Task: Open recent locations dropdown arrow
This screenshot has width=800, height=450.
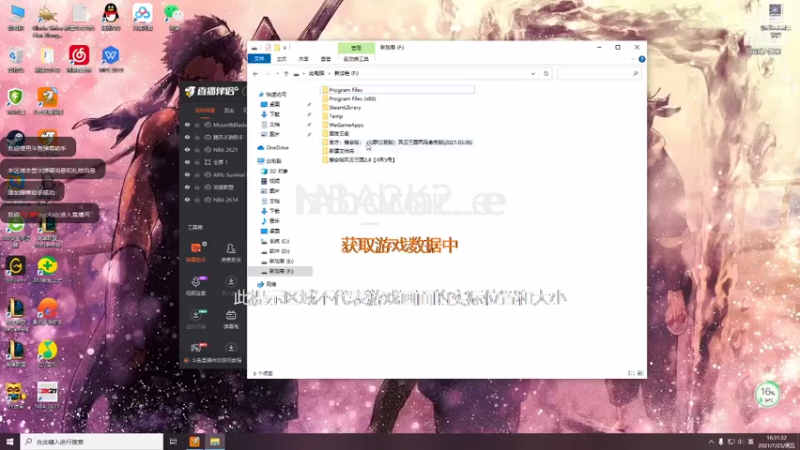Action: tap(277, 73)
